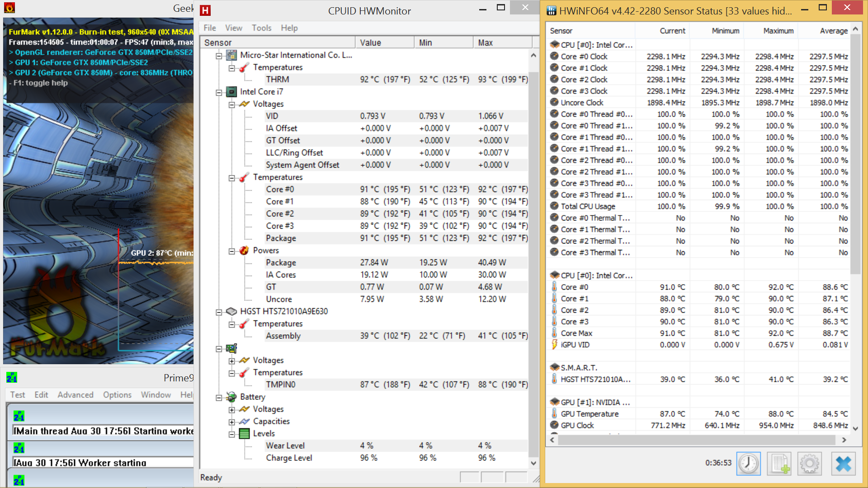Viewport: 868px width, 488px height.
Task: Collapse the Intel Core i7 tree node
Action: 219,92
